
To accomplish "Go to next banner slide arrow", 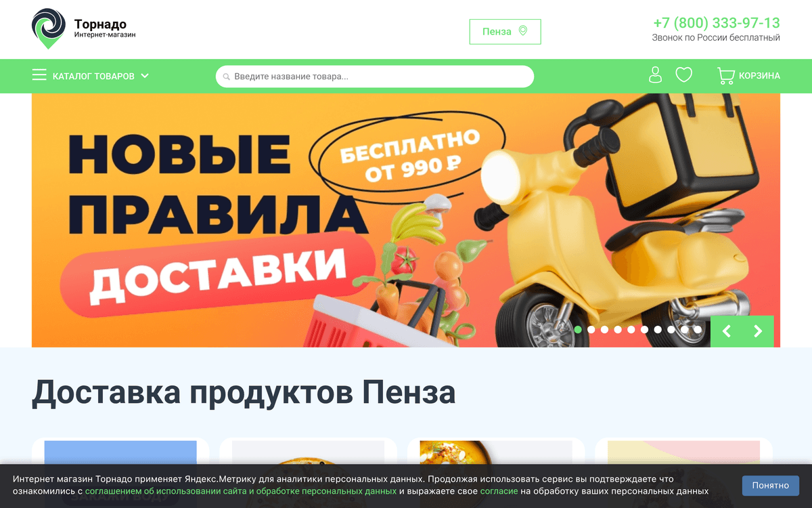I will pos(758,331).
